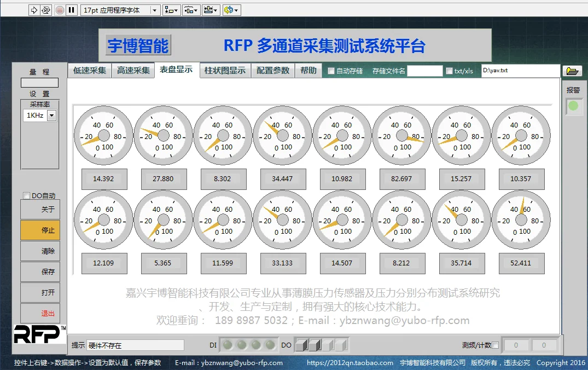Click the gauge dial reading 35.714
The height and width of the screenshot is (370, 588).
pos(461,220)
